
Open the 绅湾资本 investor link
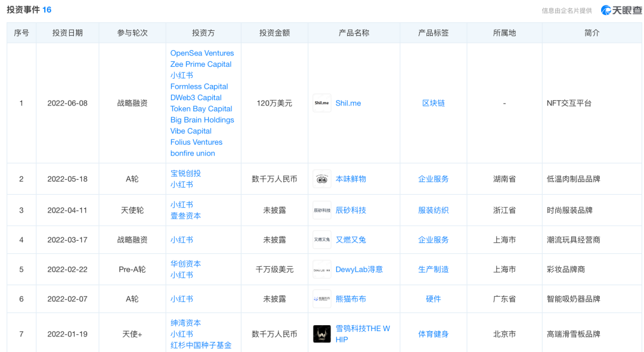click(185, 323)
